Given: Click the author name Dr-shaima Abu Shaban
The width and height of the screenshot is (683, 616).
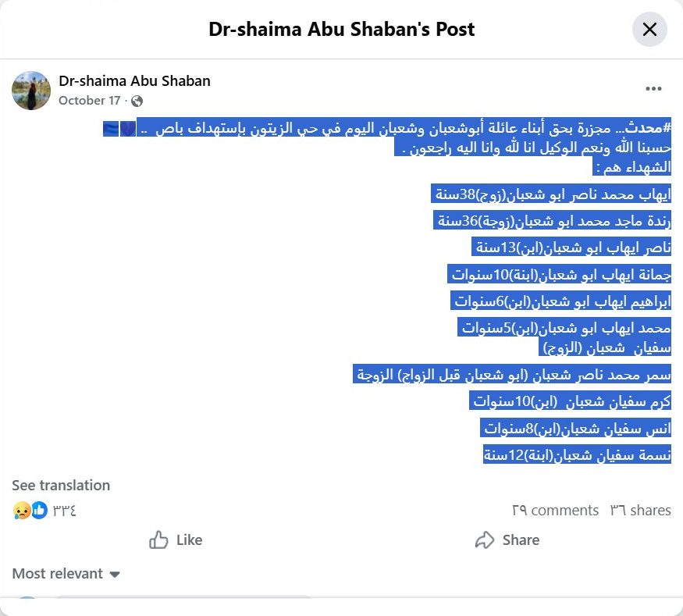Looking at the screenshot, I should (134, 80).
